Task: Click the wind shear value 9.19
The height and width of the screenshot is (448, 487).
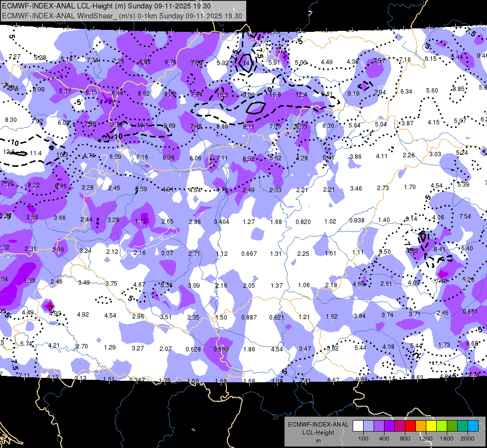Action: pyautogui.click(x=354, y=93)
